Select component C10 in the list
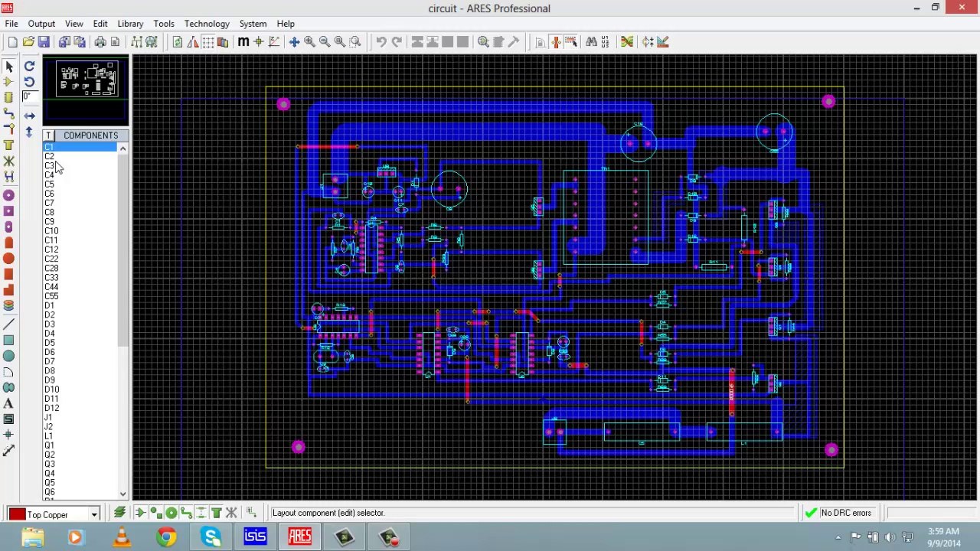980x551 pixels. tap(51, 230)
